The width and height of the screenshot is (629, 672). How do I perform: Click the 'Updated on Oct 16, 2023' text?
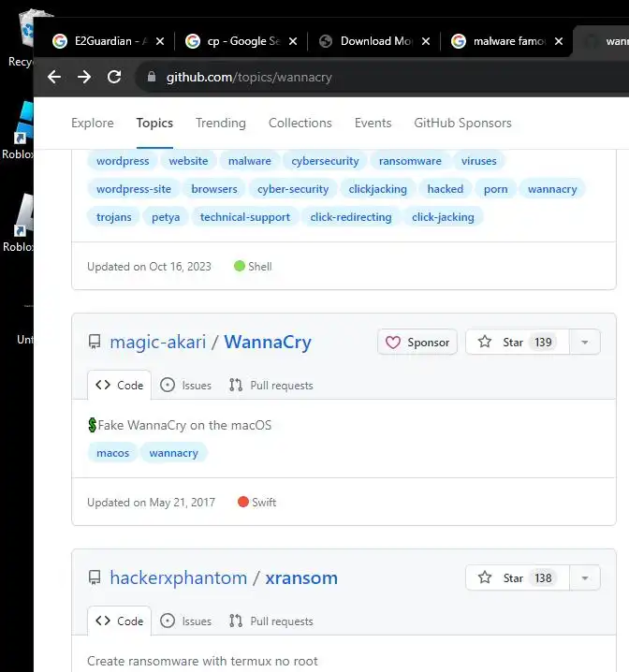click(x=149, y=267)
